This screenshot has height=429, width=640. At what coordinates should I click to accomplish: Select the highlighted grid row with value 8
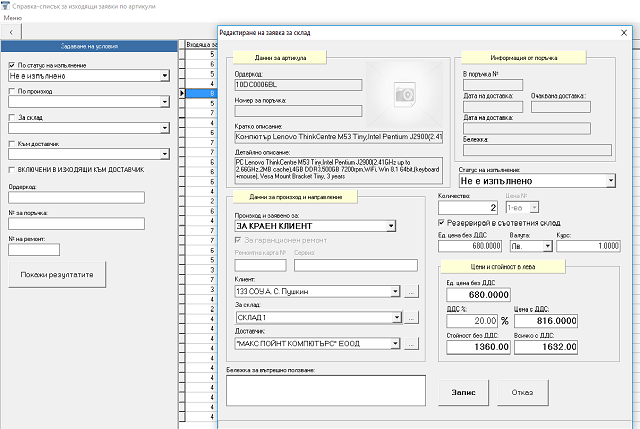click(201, 93)
